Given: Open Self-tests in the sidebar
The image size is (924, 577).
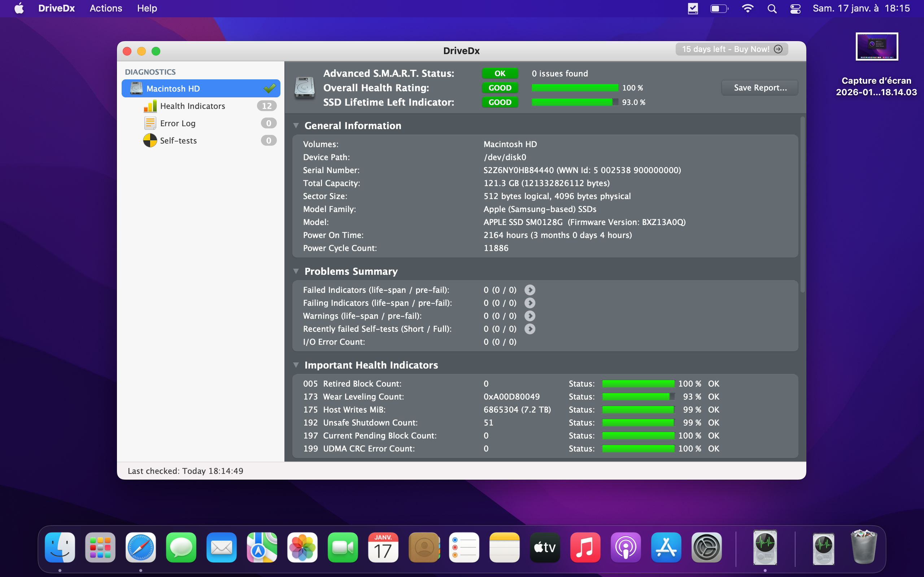Looking at the screenshot, I should click(x=178, y=140).
